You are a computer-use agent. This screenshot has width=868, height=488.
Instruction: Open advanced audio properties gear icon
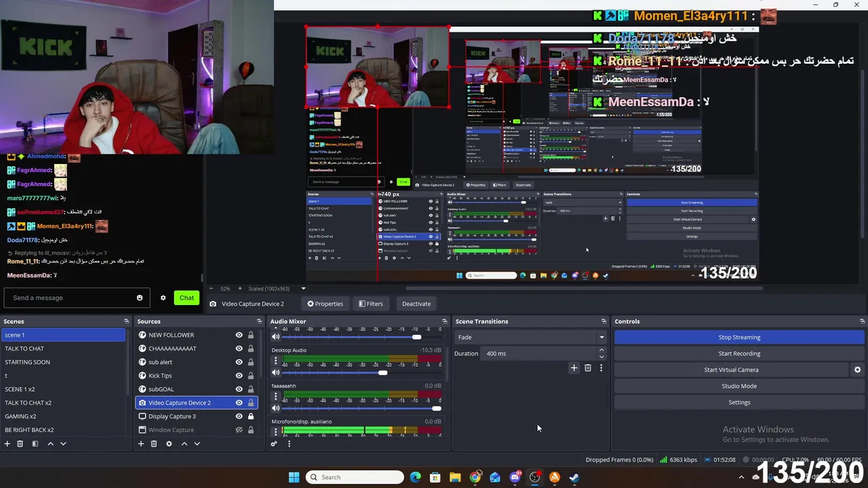click(274, 444)
